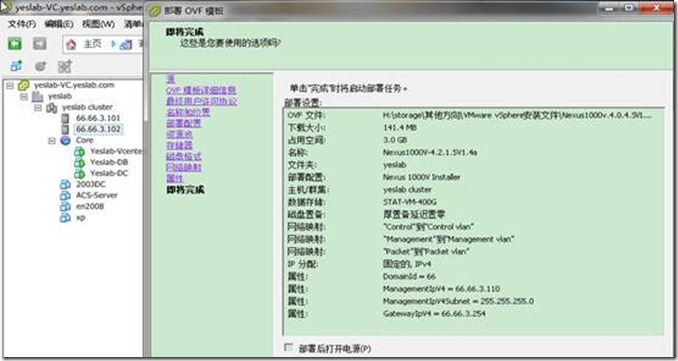The height and width of the screenshot is (361, 678).
Task: Click the grey forward navigation arrow
Action: 39,44
